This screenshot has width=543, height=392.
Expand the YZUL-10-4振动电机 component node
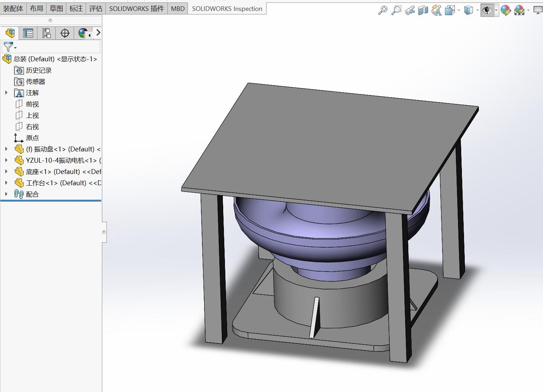click(6, 160)
